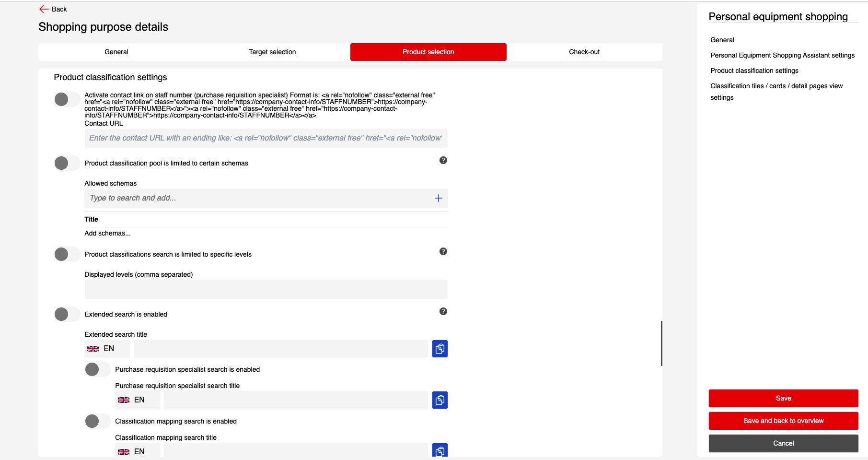Open EN language selector for Extended search title
This screenshot has width=868, height=460.
pos(107,349)
